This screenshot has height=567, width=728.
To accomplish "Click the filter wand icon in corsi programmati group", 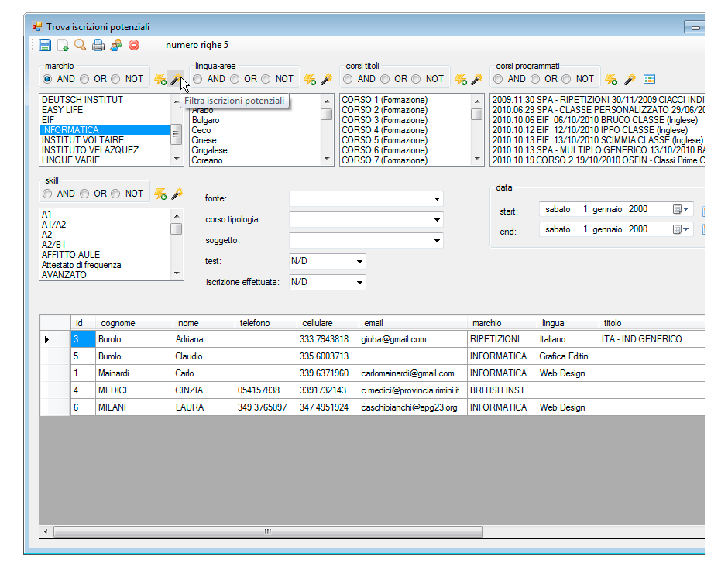I will point(630,79).
